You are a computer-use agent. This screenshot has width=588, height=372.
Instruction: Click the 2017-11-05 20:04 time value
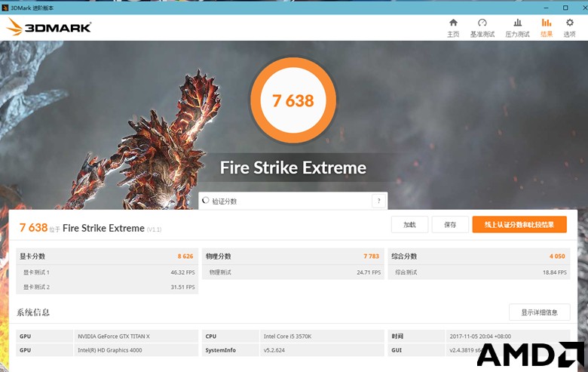[480, 337]
